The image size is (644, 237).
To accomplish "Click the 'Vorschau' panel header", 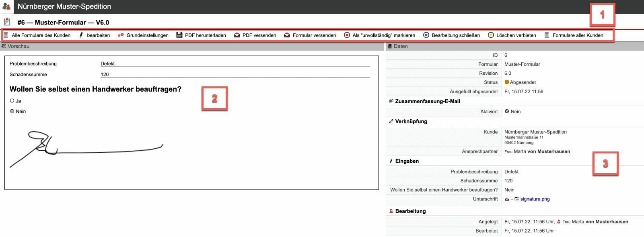I will (19, 46).
